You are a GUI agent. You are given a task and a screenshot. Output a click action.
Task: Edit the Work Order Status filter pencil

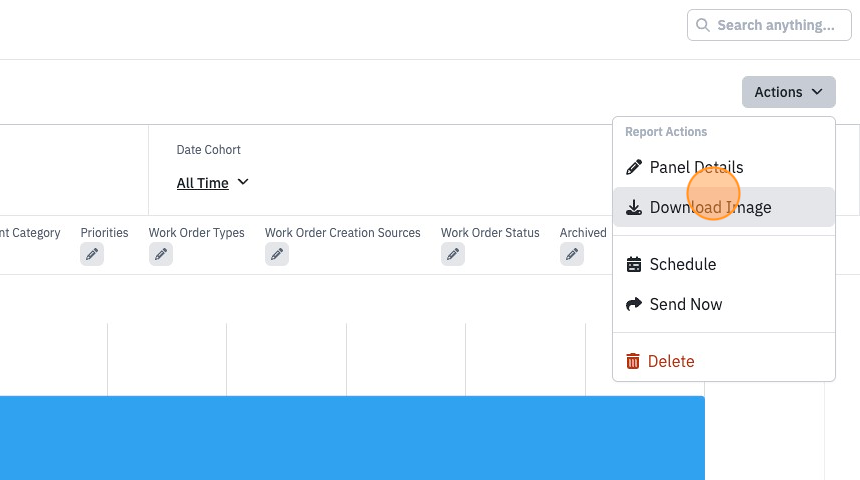[453, 254]
